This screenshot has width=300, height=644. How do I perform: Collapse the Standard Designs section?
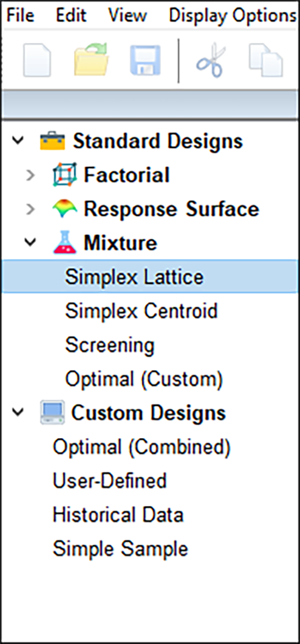click(x=17, y=141)
